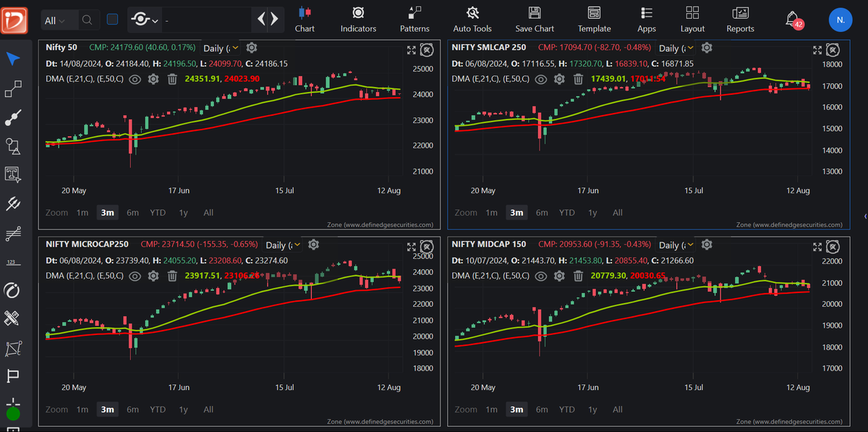
Task: Open the Template menu
Action: (594, 20)
